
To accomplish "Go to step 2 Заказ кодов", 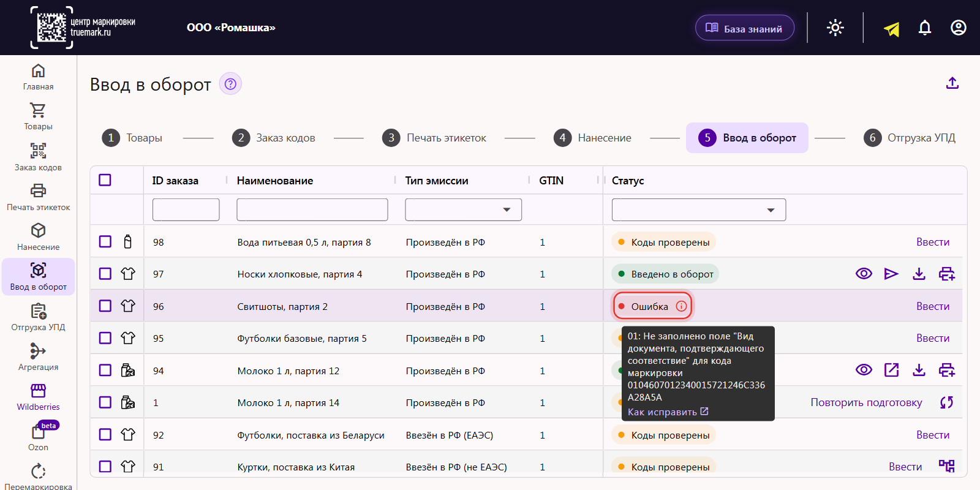I will [274, 138].
